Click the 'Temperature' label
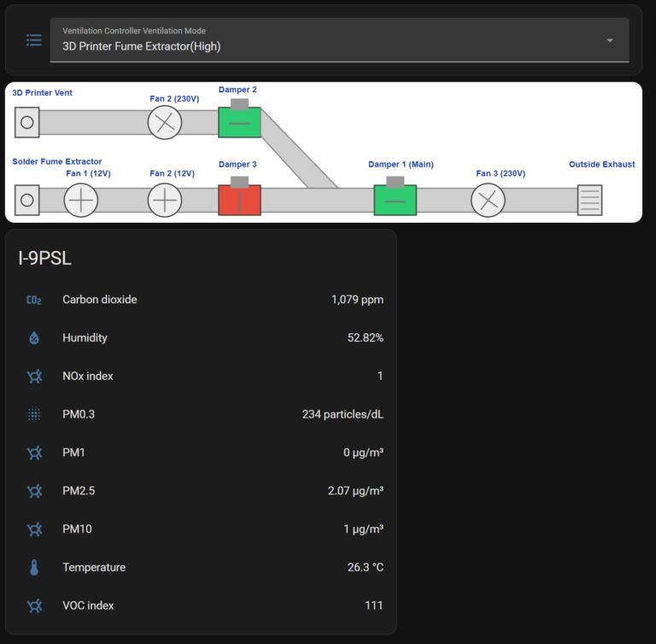Screen dimensions: 656x644 pyautogui.click(x=94, y=567)
